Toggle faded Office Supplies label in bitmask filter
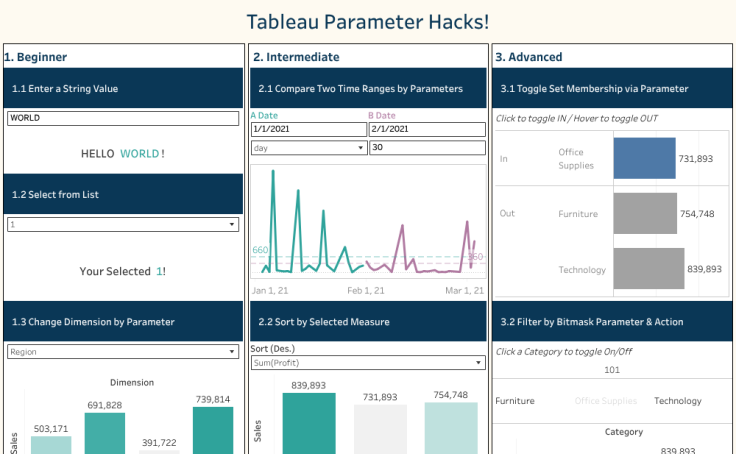 click(605, 401)
